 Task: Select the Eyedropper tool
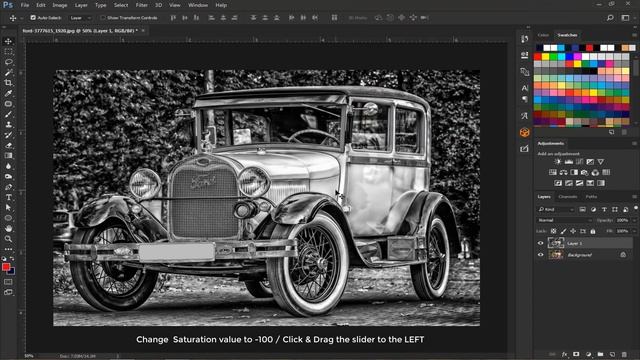(8, 93)
